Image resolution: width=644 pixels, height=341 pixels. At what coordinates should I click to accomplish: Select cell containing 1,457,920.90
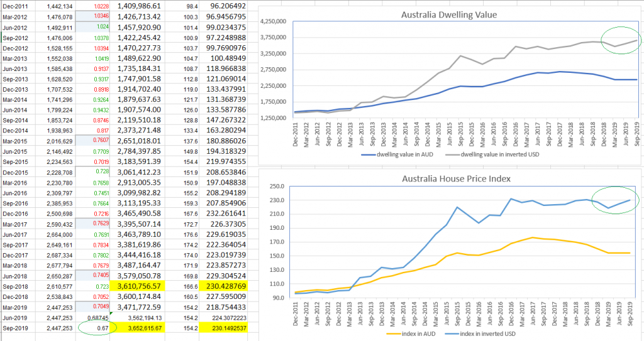tap(139, 27)
